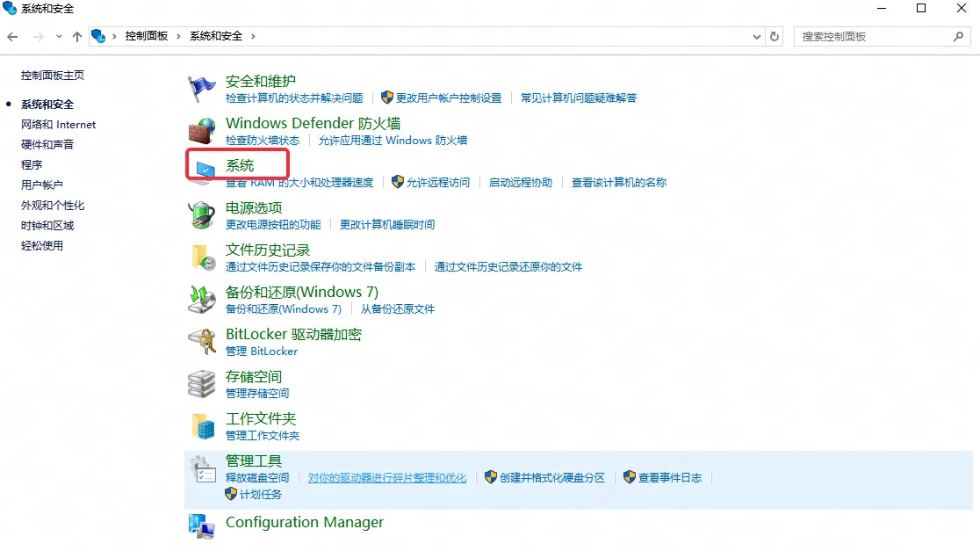980x551 pixels.
Task: Select 网络和 Internet in the left sidebar
Action: pyautogui.click(x=58, y=125)
